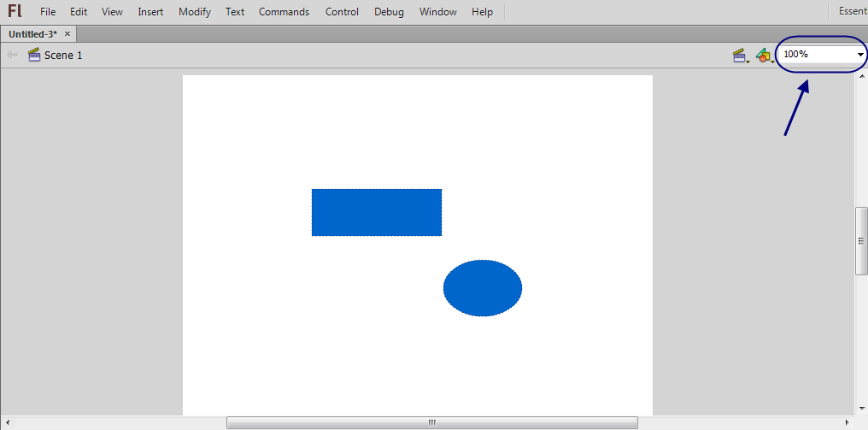
Task: Open the Edit Symbols dropdown icon
Action: tap(765, 56)
